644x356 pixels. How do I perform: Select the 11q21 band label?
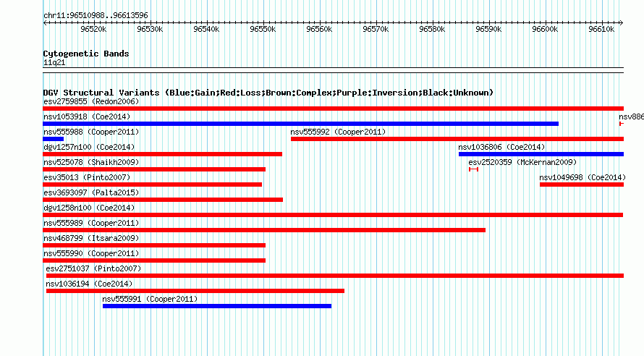54,62
